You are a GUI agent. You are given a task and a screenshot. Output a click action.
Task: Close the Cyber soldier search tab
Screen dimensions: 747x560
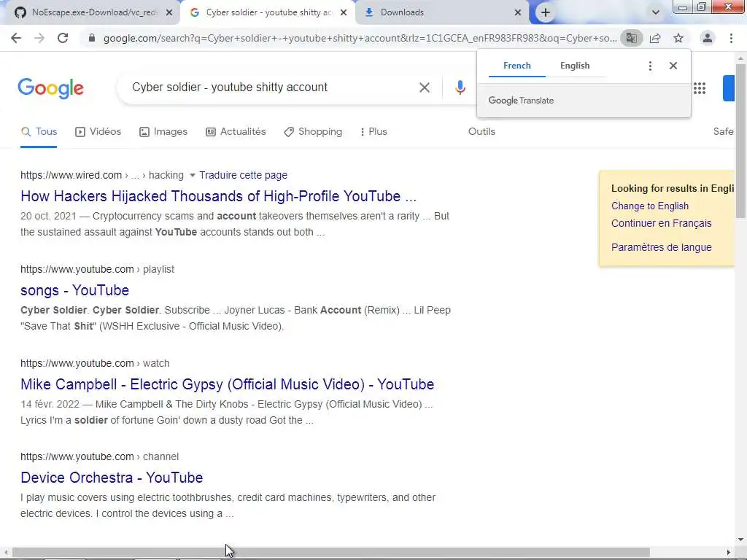[x=344, y=12]
